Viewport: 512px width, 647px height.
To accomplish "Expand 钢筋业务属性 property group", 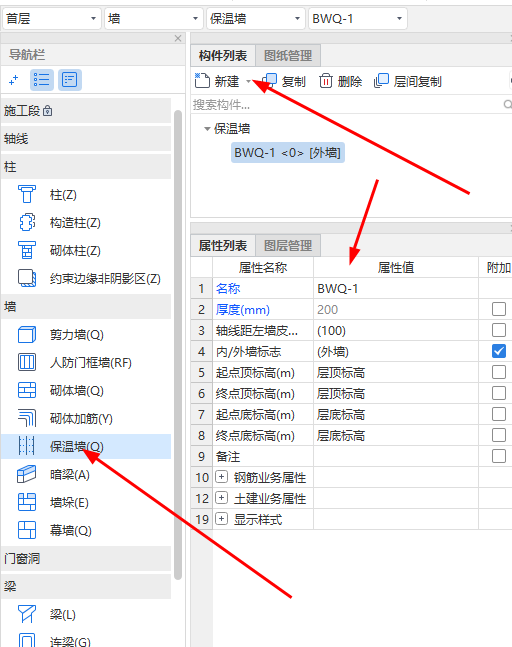I will [x=222, y=477].
